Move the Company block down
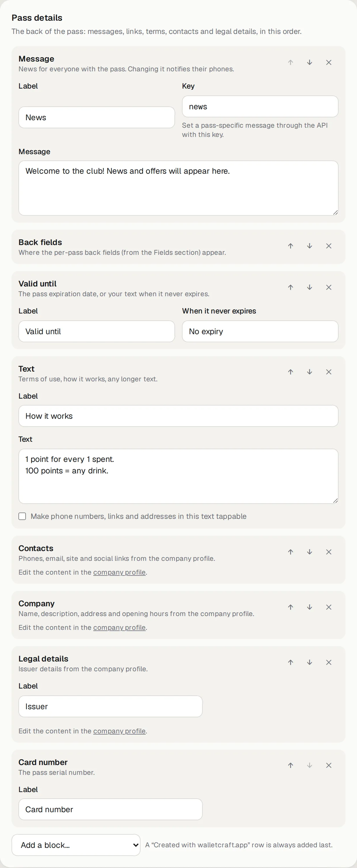 click(309, 607)
